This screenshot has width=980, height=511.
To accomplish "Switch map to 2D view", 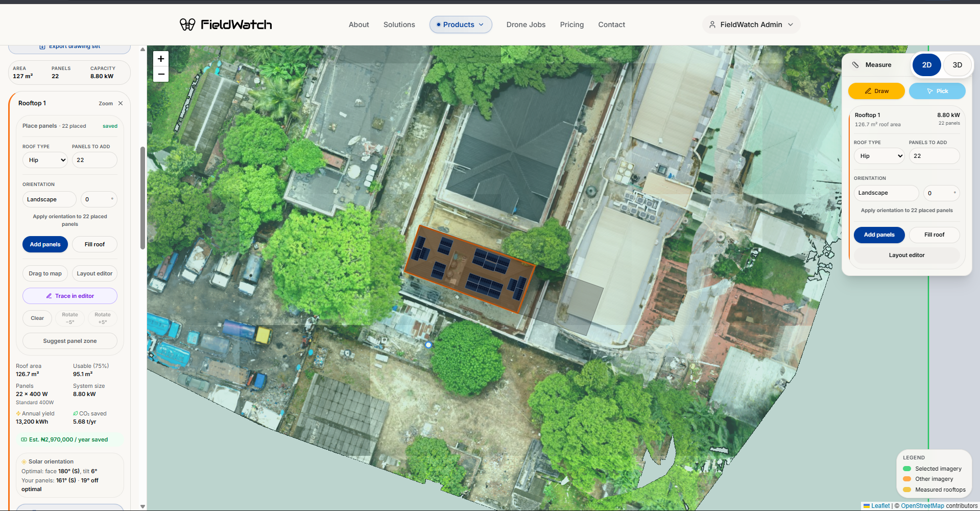I will coord(926,65).
